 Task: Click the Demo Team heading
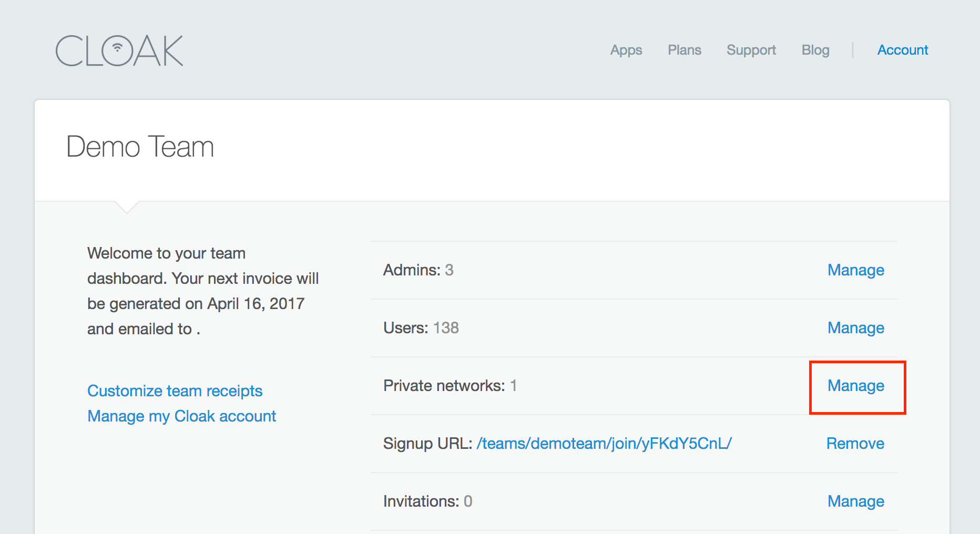(x=140, y=147)
